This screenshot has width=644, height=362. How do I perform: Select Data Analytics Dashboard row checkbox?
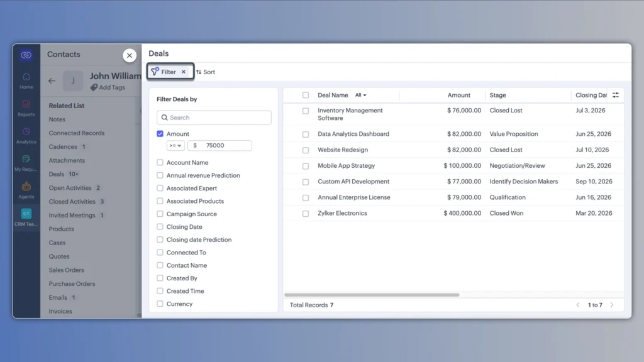(306, 134)
